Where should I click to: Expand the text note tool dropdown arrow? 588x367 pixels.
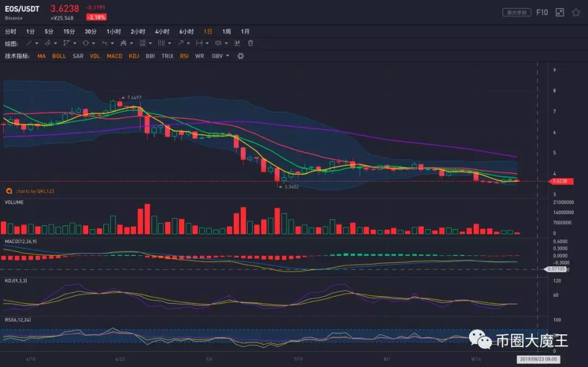[226, 44]
